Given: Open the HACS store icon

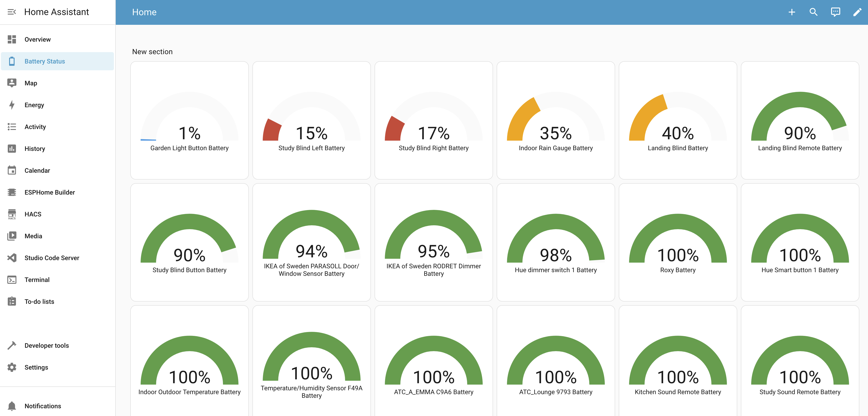Looking at the screenshot, I should pos(12,214).
